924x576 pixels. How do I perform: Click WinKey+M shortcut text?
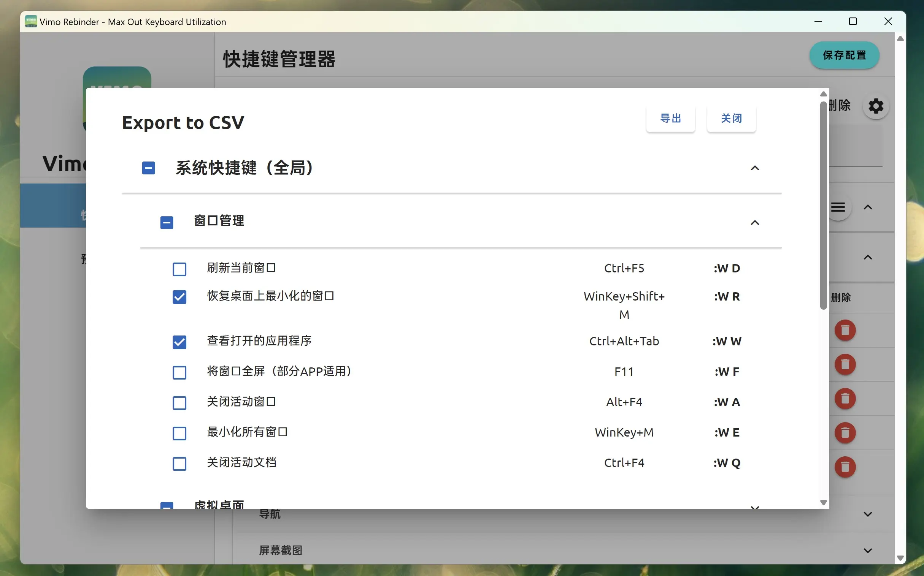[x=624, y=432]
